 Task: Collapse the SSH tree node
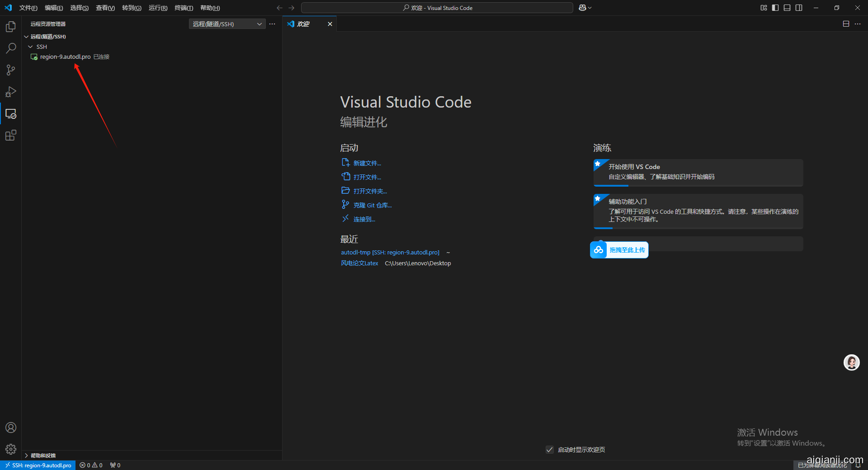[x=30, y=47]
